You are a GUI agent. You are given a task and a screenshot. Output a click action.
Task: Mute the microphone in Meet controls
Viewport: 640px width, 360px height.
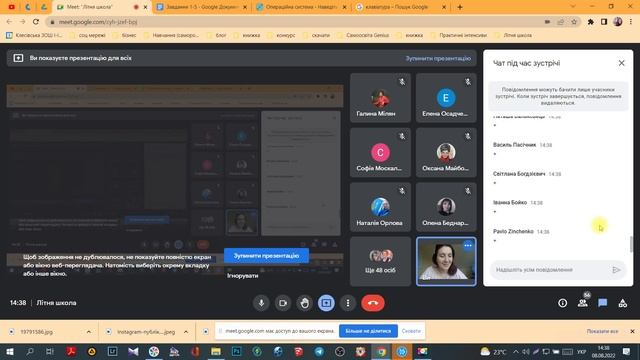point(261,303)
